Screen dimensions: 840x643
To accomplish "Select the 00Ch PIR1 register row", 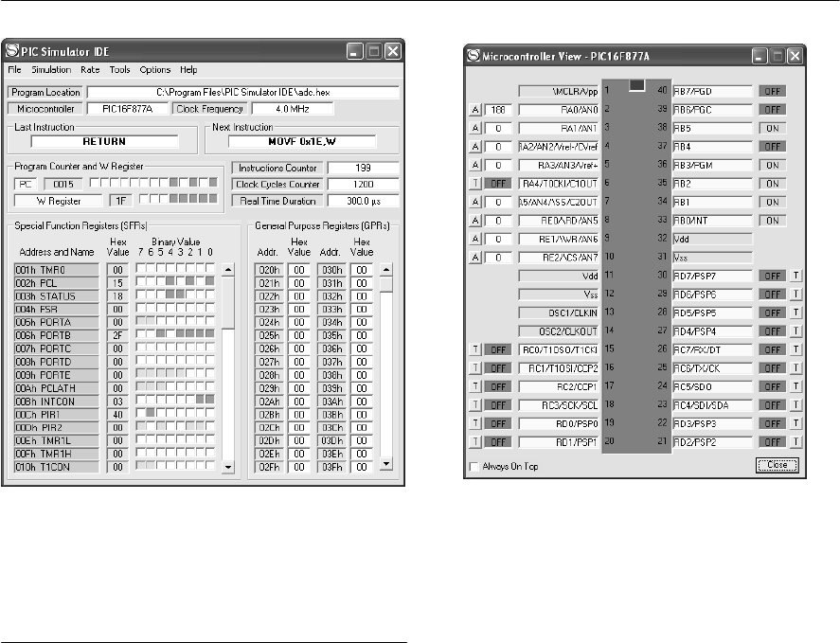I will [56, 415].
